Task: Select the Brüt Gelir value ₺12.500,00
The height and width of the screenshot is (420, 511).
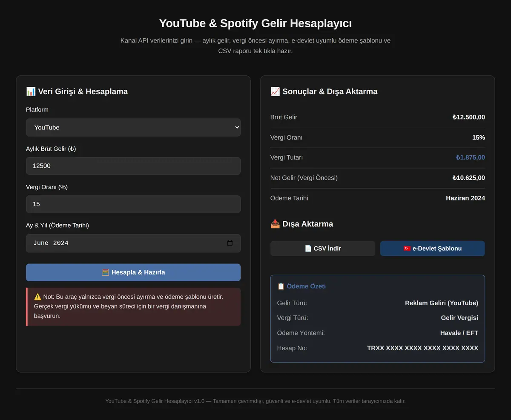Action: 468,117
